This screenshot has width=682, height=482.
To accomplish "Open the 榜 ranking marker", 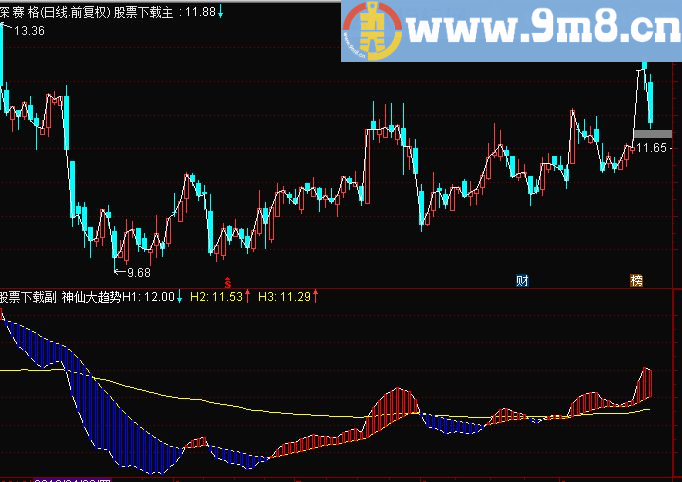I will [x=636, y=281].
